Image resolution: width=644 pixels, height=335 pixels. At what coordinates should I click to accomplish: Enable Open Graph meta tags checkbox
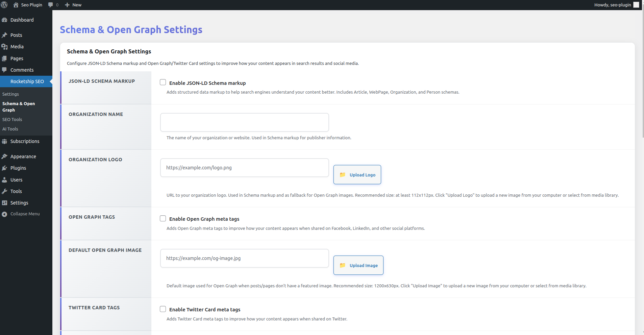pos(163,218)
